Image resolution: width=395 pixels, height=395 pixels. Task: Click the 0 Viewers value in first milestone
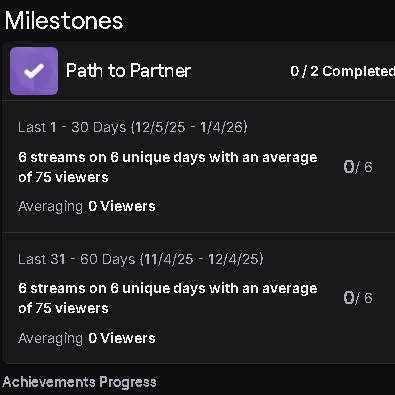(x=122, y=206)
